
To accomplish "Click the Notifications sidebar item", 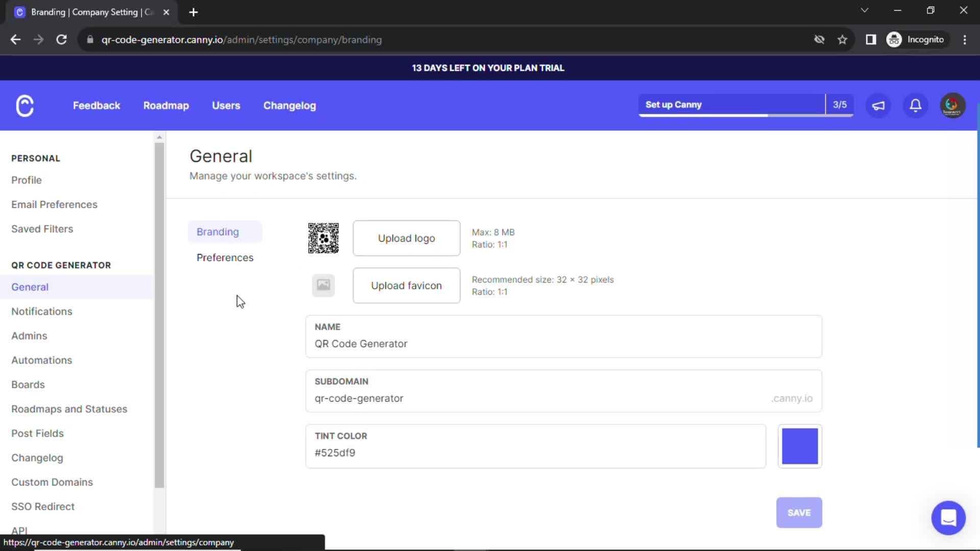I will click(x=41, y=311).
